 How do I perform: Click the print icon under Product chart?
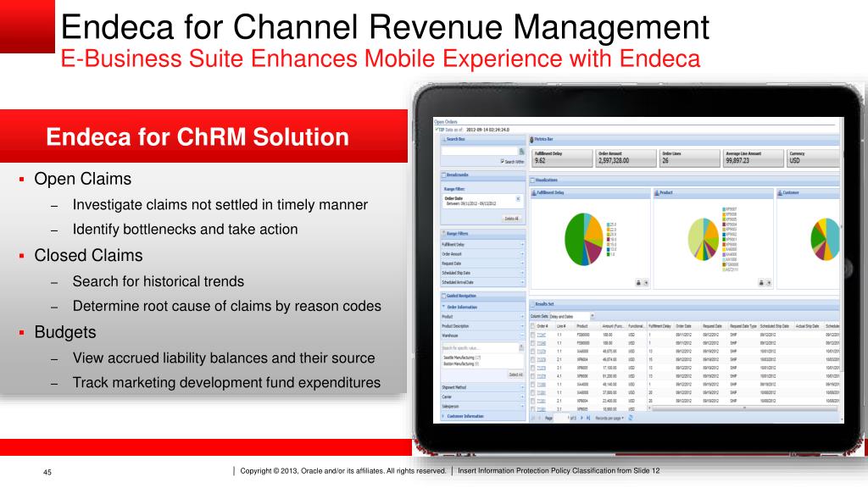coord(761,283)
